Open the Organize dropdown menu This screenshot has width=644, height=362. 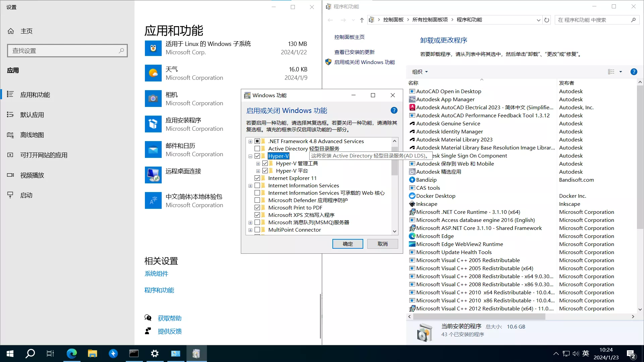[x=420, y=72]
